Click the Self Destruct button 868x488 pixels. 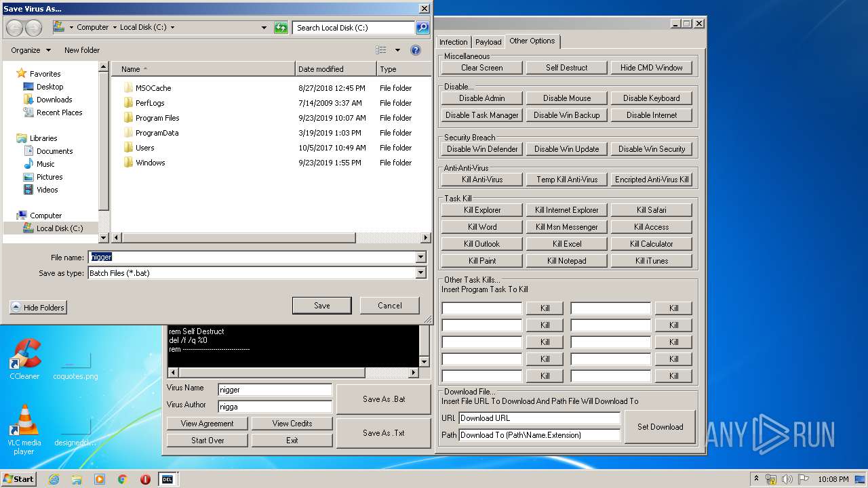[x=567, y=68]
